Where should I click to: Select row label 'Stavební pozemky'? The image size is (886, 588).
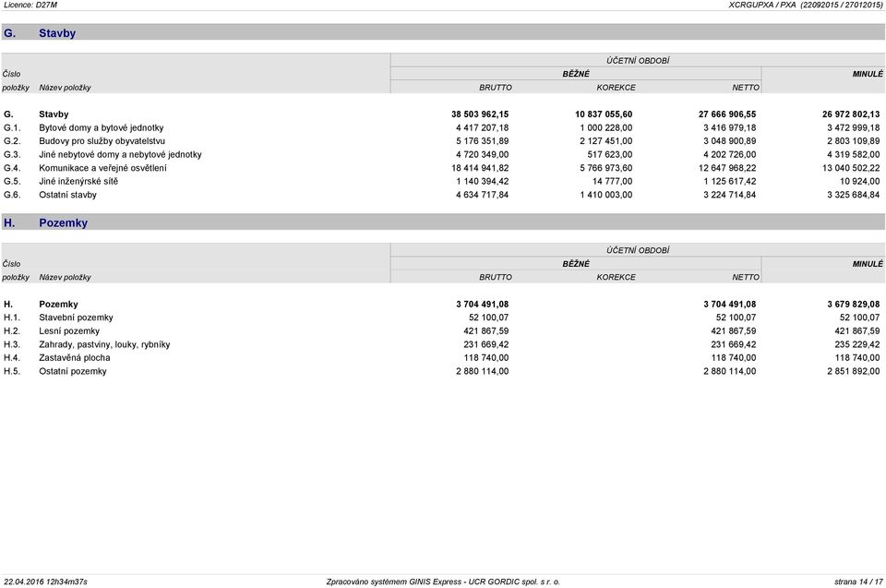click(x=76, y=318)
